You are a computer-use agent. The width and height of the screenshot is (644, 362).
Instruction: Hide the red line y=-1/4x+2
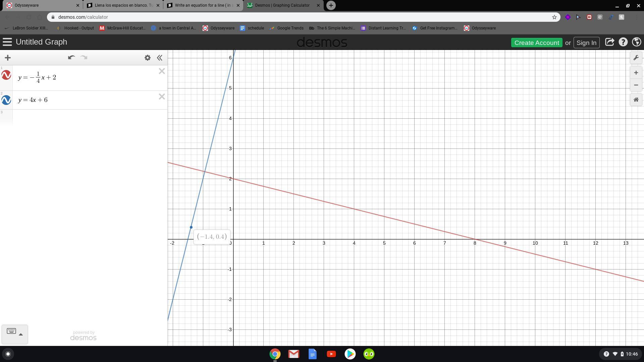pyautogui.click(x=6, y=75)
